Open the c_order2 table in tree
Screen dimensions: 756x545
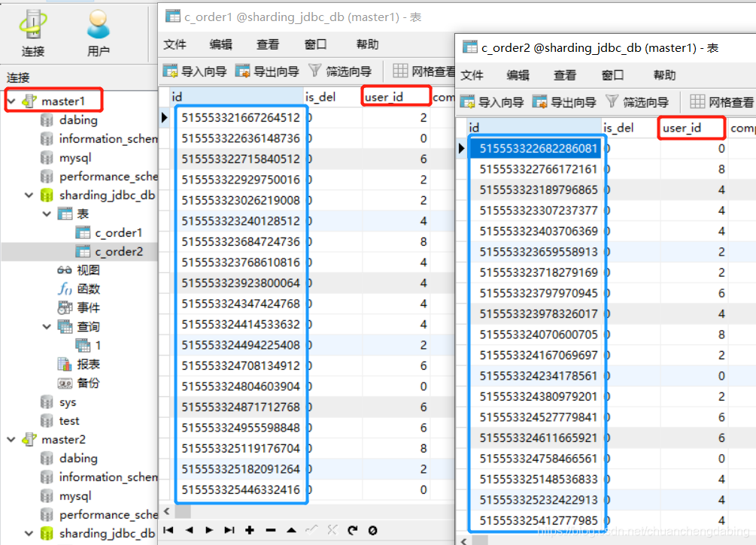(118, 252)
